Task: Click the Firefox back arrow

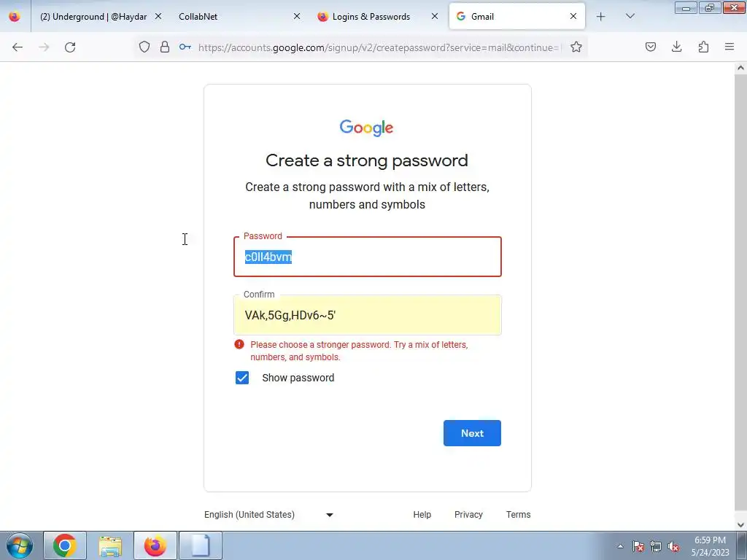Action: (18, 47)
